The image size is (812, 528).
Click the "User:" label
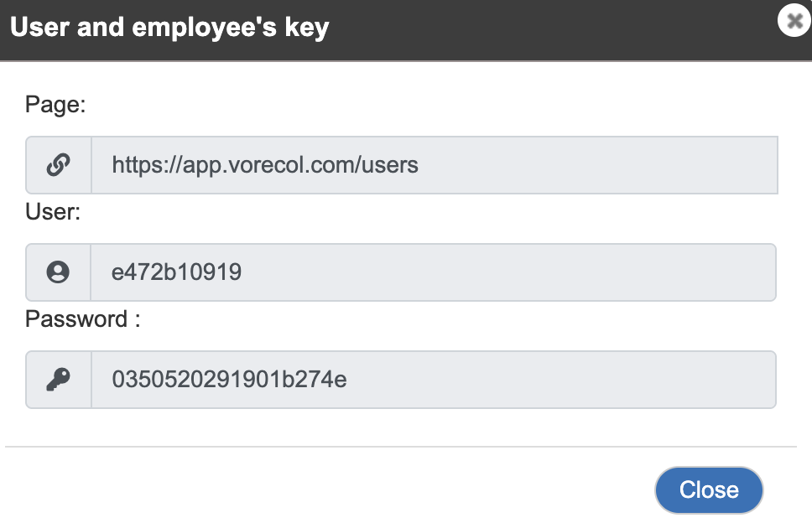click(53, 212)
